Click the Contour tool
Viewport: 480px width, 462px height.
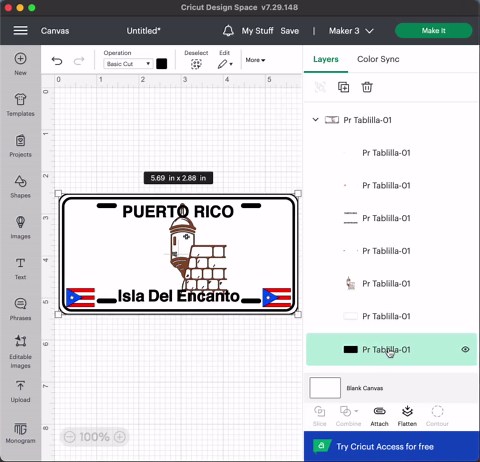coord(437,416)
